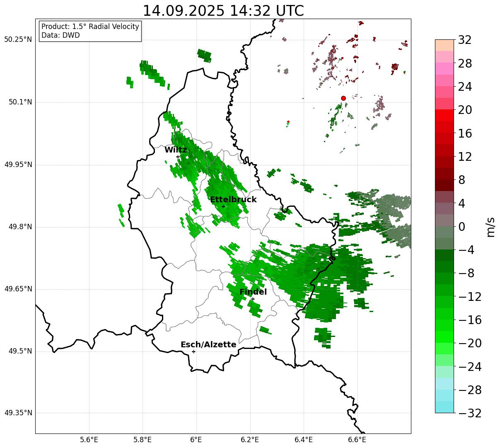Image resolution: width=500 pixels, height=448 pixels.
Task: Click the colorbar value 4
Action: (x=461, y=203)
